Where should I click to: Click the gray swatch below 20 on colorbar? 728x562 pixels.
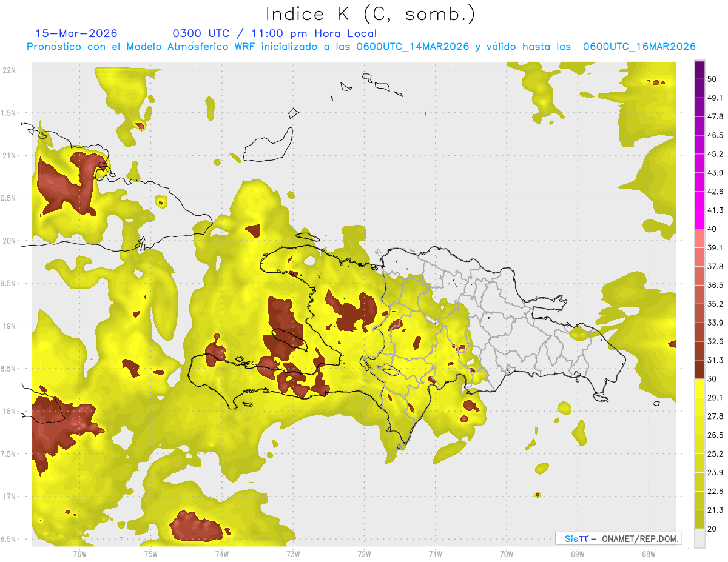pos(700,538)
